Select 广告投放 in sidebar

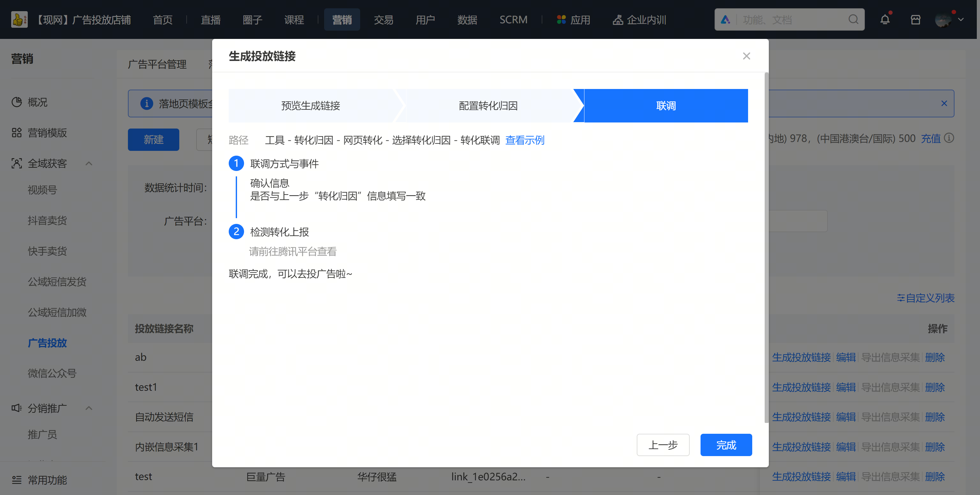coord(47,343)
